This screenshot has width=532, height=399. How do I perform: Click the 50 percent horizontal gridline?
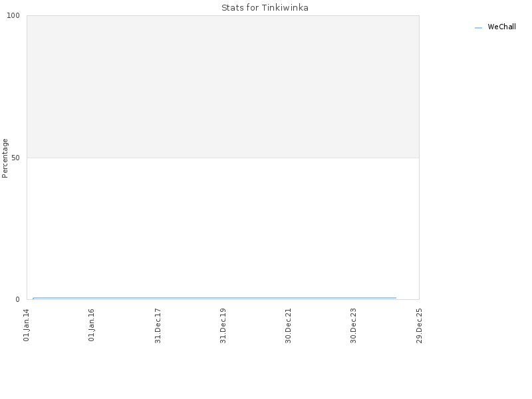click(223, 158)
